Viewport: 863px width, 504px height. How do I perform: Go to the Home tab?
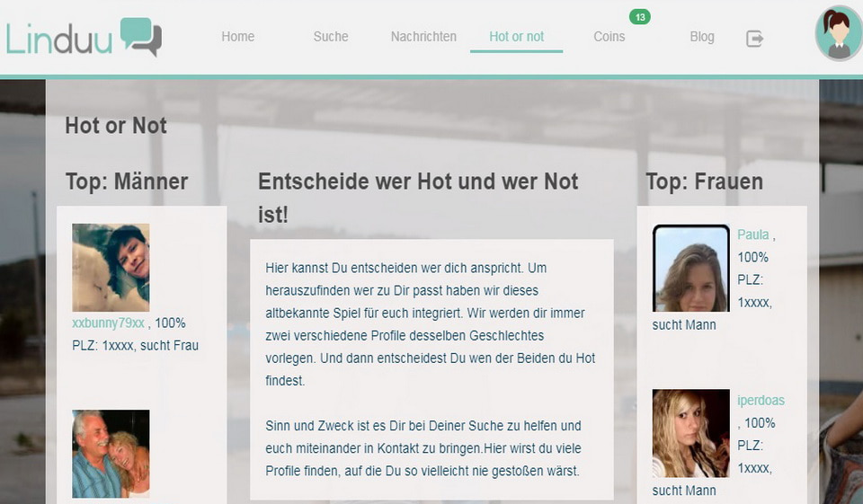(238, 37)
